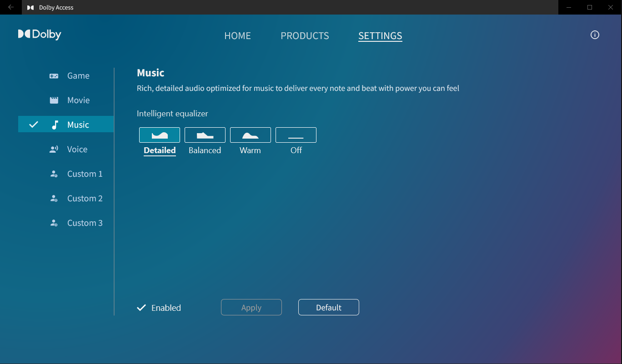This screenshot has width=622, height=364.
Task: Select the Movie profile label
Action: click(x=79, y=100)
